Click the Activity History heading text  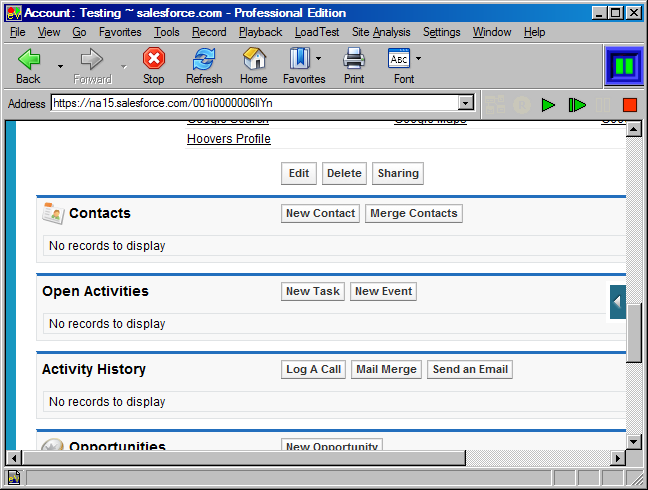pyautogui.click(x=94, y=369)
